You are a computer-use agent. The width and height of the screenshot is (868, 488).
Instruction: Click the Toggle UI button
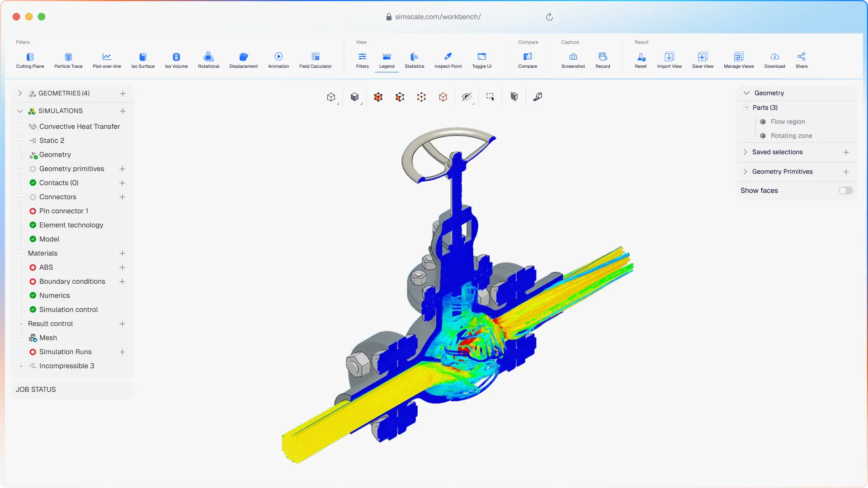click(482, 61)
